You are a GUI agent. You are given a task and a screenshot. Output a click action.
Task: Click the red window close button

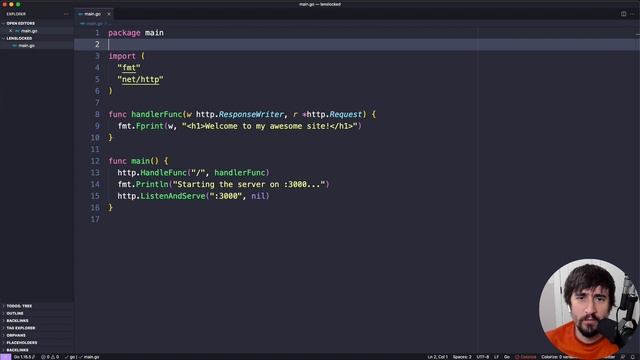click(x=4, y=4)
